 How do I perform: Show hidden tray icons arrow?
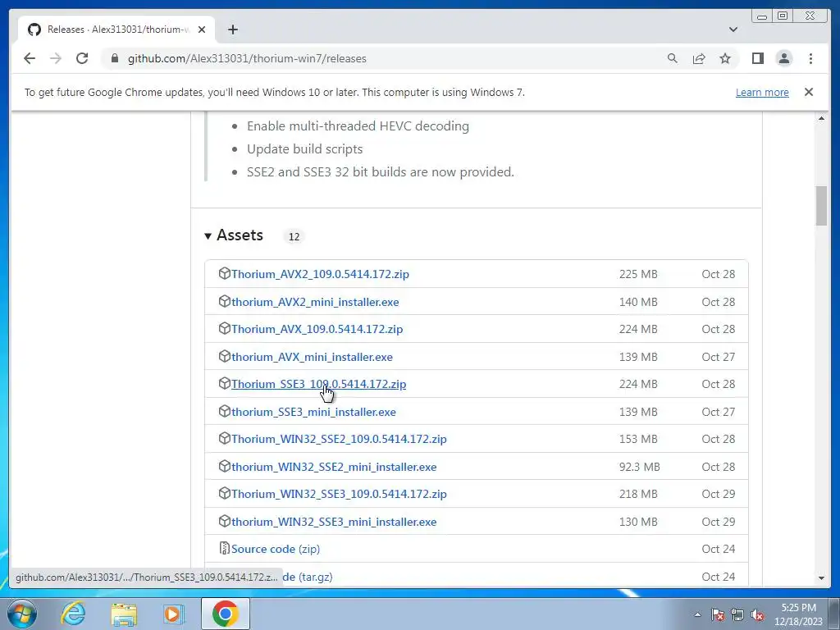tap(697, 614)
